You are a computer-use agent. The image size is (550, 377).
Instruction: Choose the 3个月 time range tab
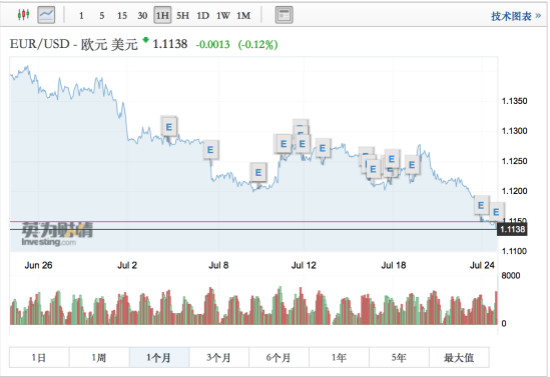tap(219, 357)
